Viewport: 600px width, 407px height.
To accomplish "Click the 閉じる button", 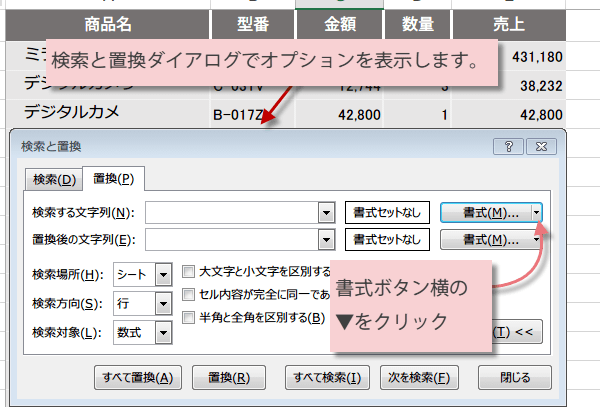I will click(515, 378).
